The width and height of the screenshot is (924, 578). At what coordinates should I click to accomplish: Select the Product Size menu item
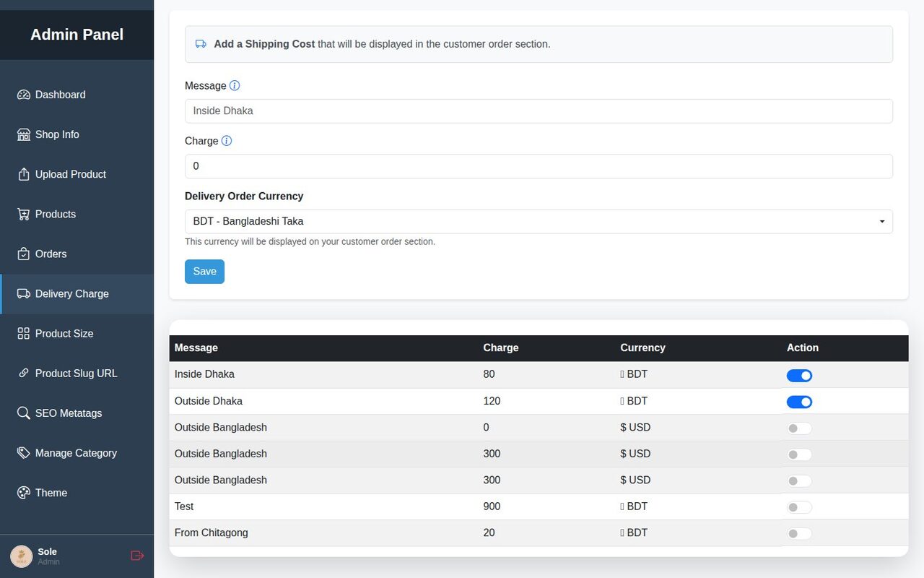[x=77, y=333]
